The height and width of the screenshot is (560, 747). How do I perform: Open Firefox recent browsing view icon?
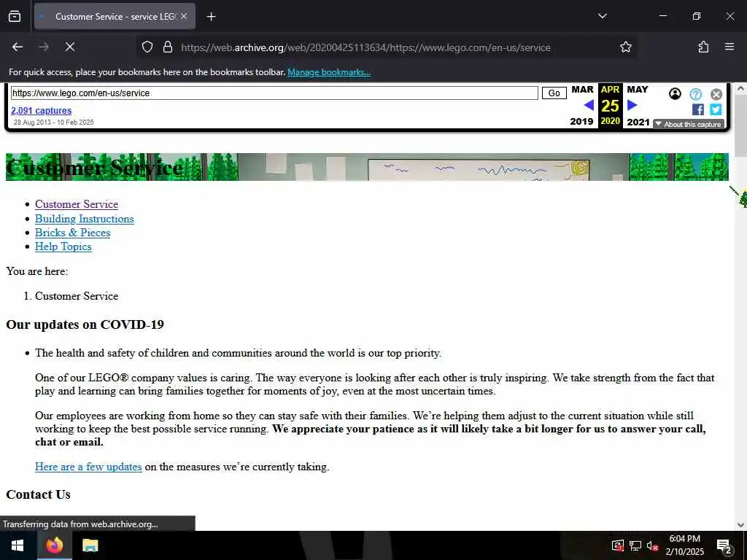pos(15,16)
